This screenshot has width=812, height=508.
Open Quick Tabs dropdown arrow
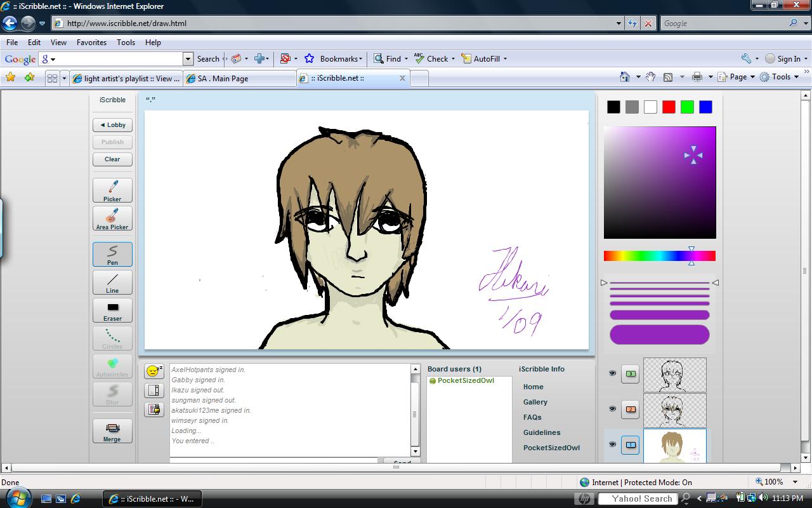tap(64, 78)
